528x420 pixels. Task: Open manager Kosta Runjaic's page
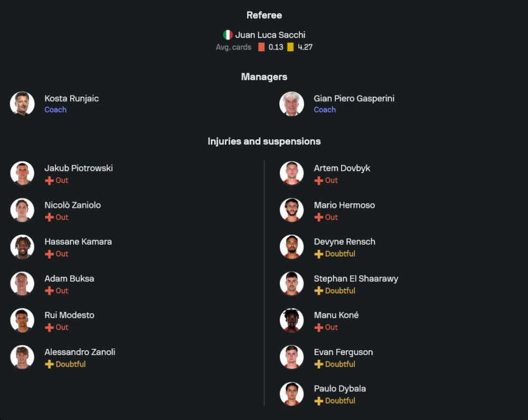(71, 99)
